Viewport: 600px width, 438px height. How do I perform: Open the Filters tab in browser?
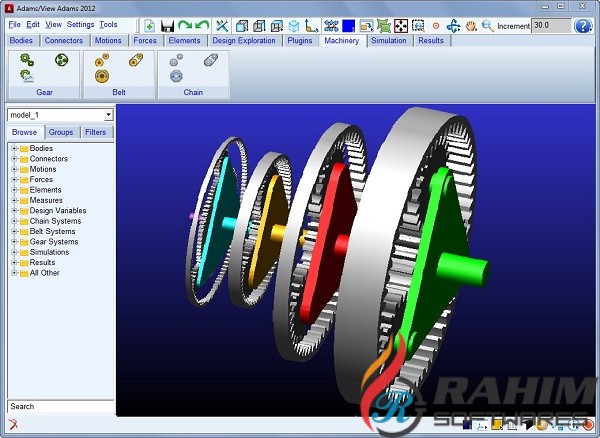click(x=95, y=132)
